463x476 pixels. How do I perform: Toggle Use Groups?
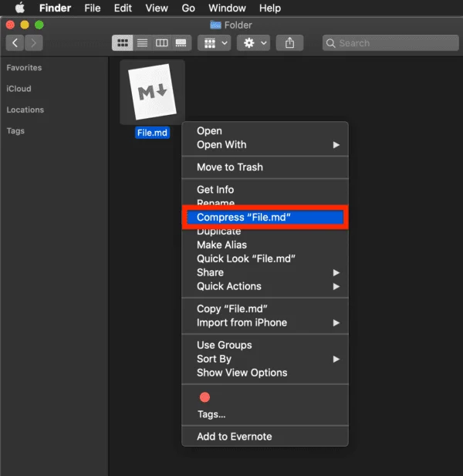(265, 345)
